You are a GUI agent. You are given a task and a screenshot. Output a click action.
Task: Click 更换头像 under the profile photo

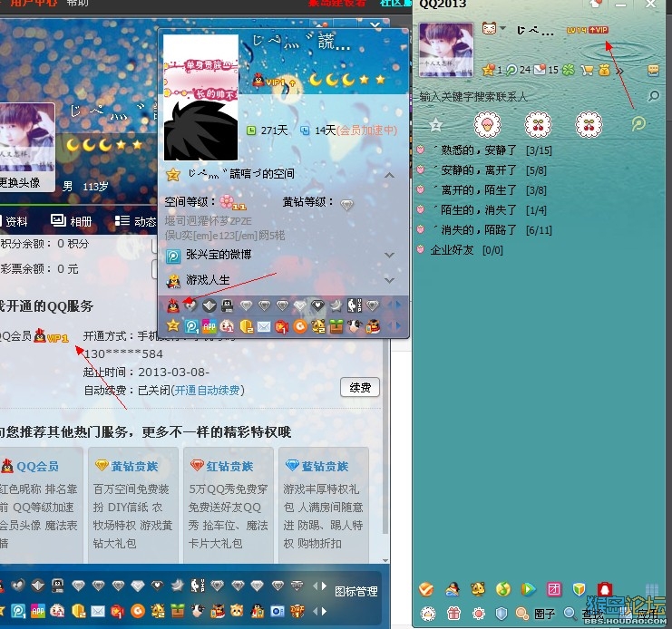point(20,183)
